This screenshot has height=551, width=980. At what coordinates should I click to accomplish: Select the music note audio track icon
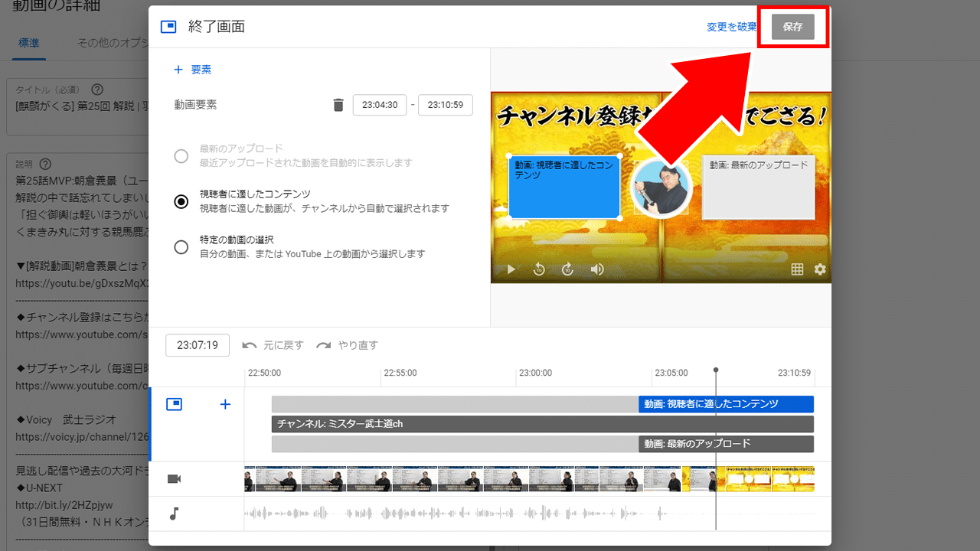click(x=174, y=514)
